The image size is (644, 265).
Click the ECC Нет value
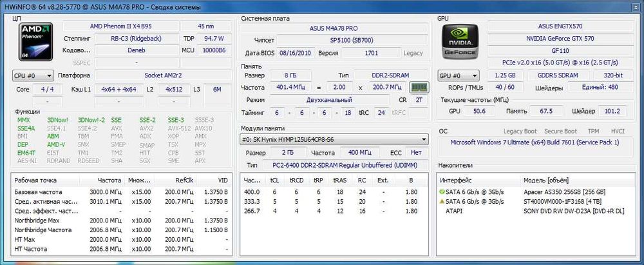(416, 153)
